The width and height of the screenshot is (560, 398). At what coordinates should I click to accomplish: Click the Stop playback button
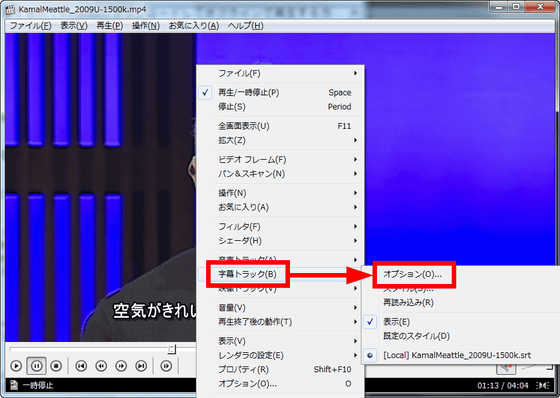click(x=56, y=366)
